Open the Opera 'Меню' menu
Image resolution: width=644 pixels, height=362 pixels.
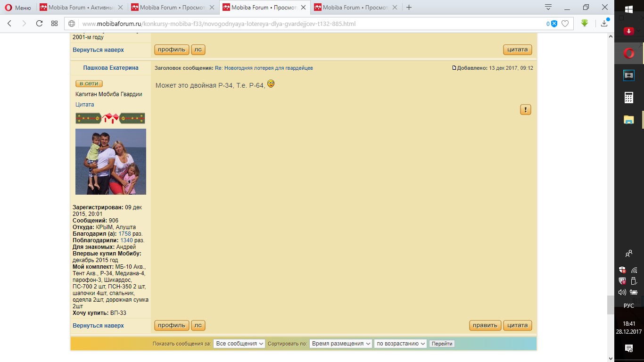coord(18,8)
